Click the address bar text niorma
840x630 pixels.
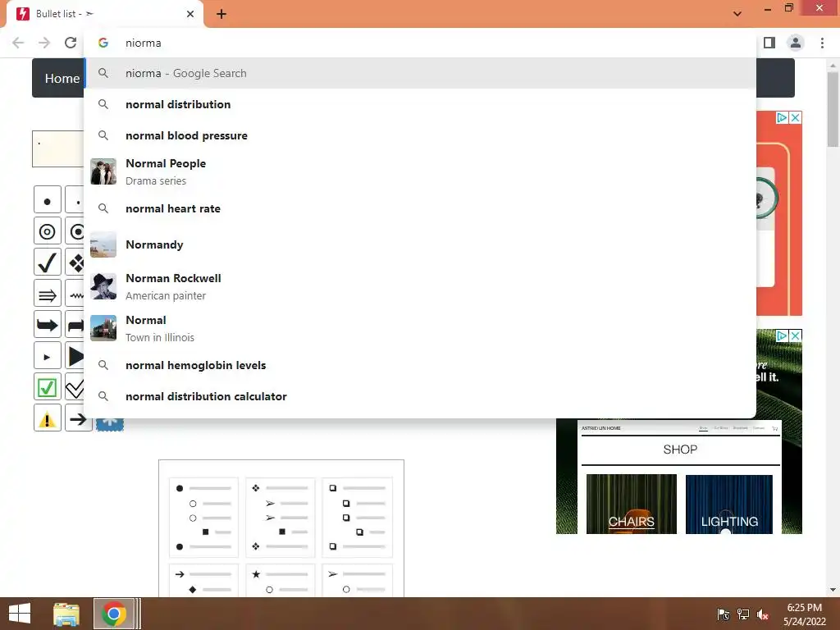point(143,43)
